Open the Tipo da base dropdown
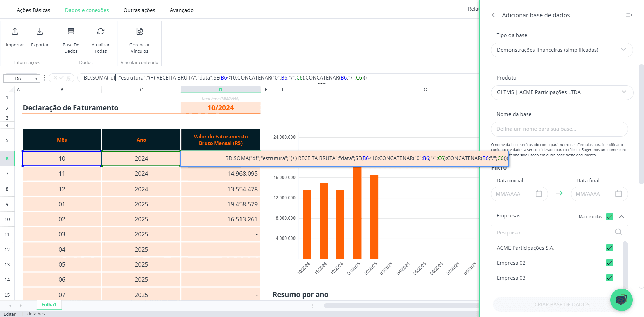This screenshot has width=644, height=317. [562, 50]
